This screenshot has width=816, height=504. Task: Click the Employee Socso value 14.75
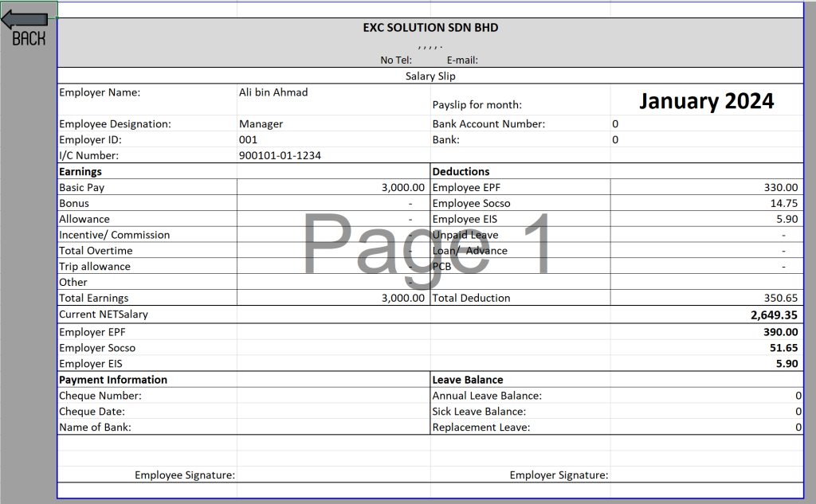click(784, 204)
